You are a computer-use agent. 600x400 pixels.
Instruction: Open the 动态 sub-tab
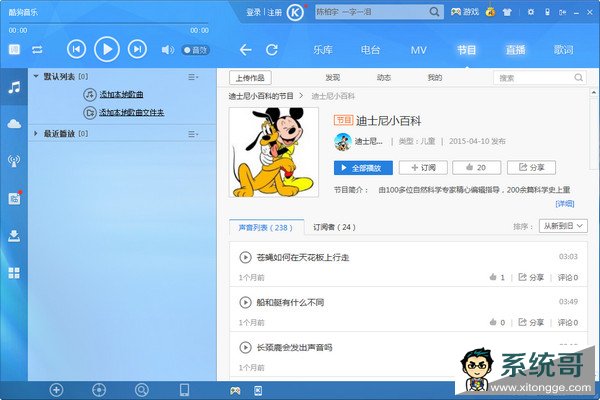(383, 78)
